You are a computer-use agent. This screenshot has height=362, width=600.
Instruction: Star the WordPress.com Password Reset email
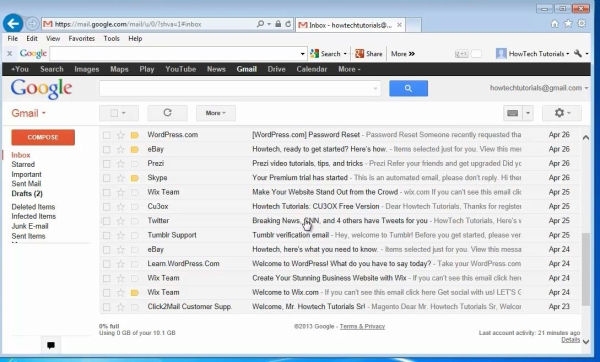click(x=121, y=135)
